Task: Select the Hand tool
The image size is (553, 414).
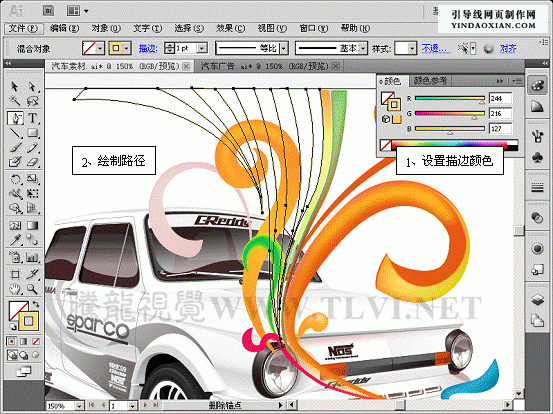Action: pos(15,289)
